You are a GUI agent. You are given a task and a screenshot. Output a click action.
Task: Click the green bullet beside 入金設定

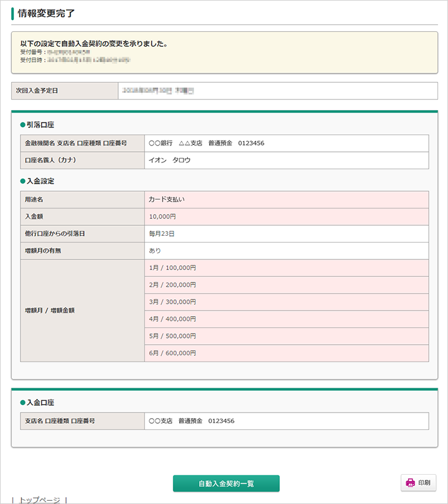[x=22, y=181]
